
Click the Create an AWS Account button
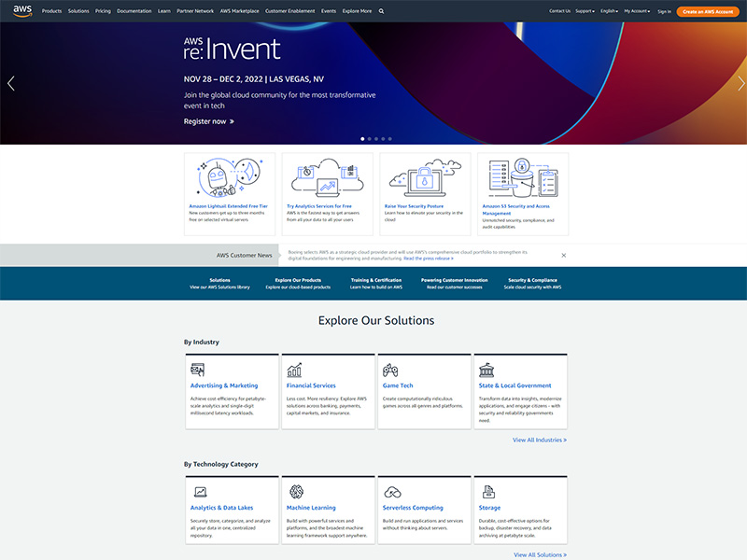[x=708, y=11]
